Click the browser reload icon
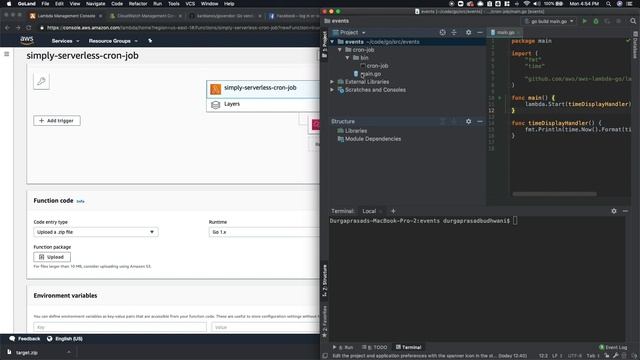The image size is (640, 360). click(29, 27)
